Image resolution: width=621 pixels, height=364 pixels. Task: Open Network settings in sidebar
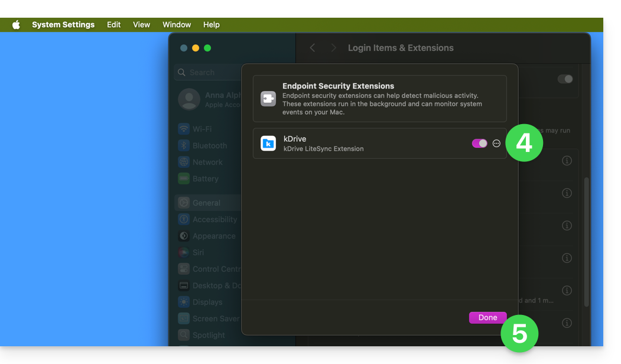(x=207, y=162)
